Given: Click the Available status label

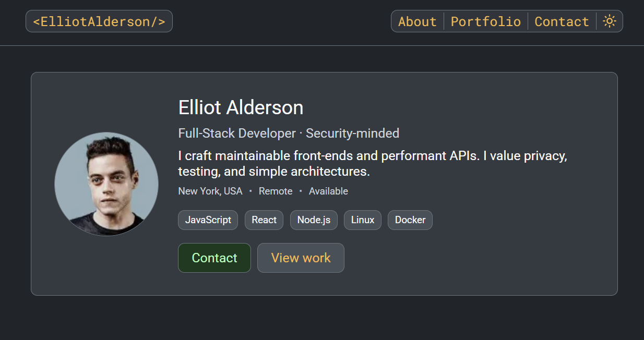Looking at the screenshot, I should click(x=328, y=191).
